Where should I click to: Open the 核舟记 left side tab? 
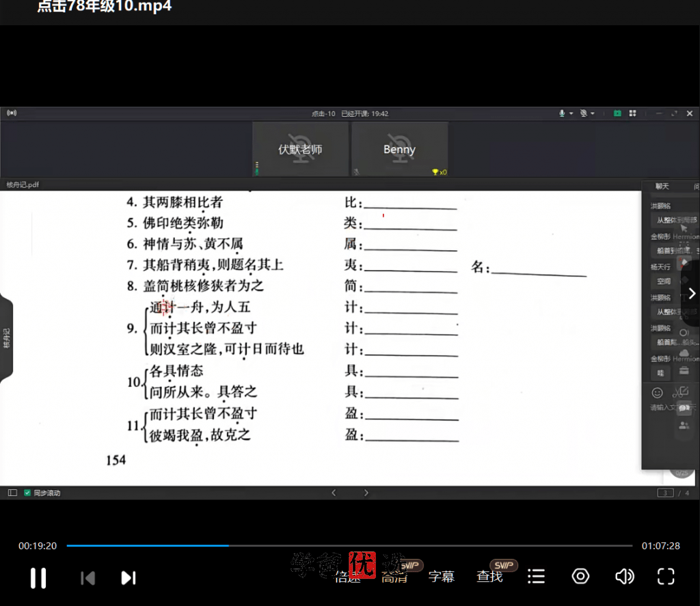click(6, 338)
